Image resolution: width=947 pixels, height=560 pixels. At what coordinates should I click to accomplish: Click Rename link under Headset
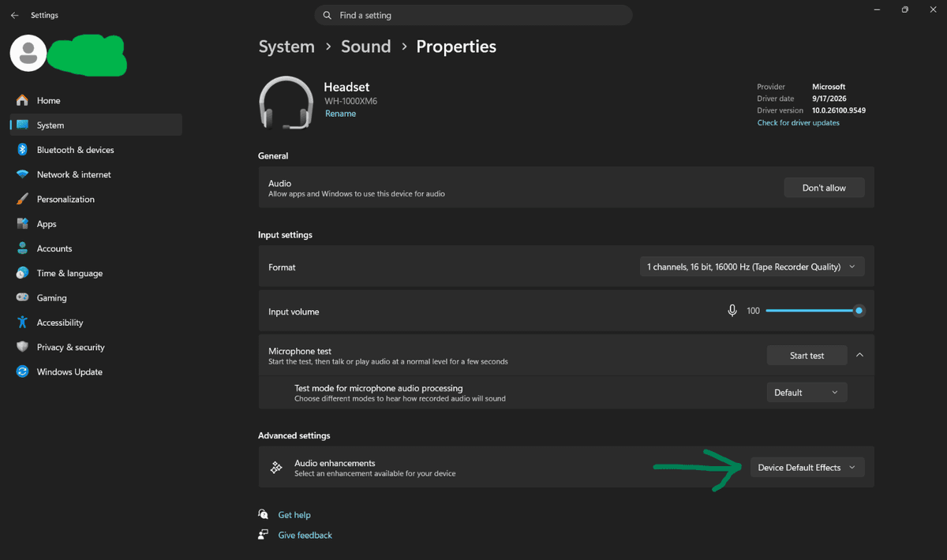click(340, 114)
